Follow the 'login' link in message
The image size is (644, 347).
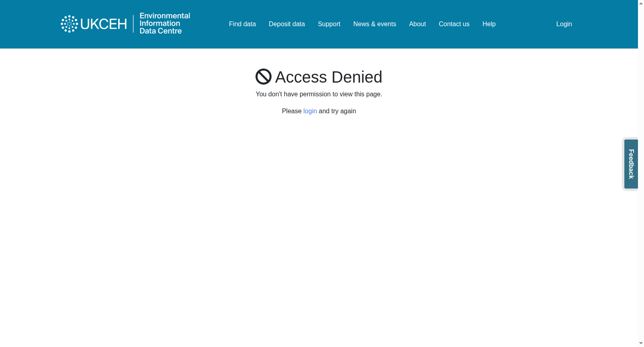[310, 111]
